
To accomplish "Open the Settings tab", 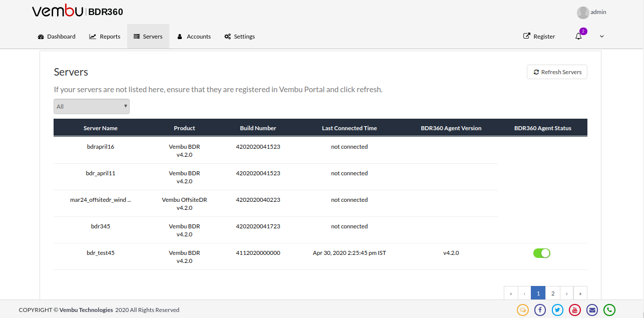I will coord(240,37).
